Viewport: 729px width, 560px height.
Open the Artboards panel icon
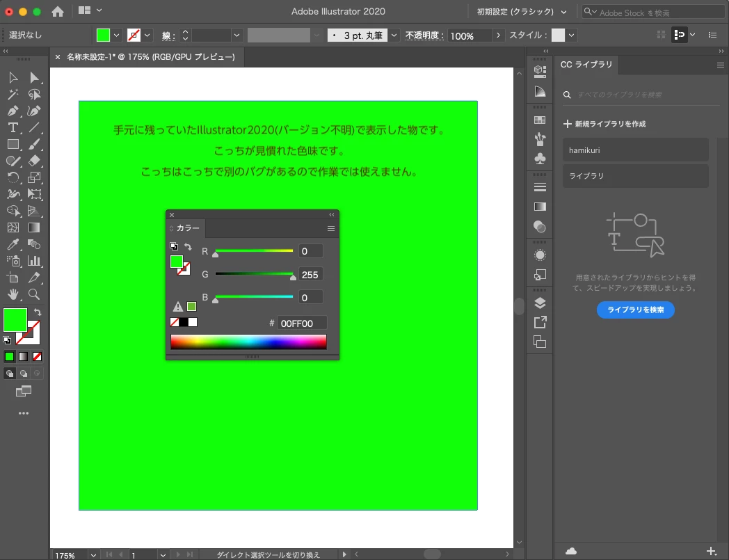click(540, 342)
